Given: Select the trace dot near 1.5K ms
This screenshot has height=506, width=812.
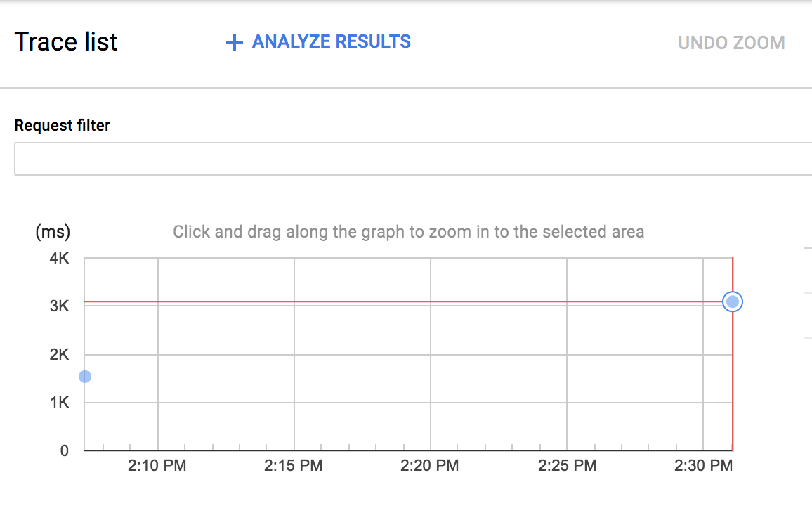Looking at the screenshot, I should click(x=85, y=377).
